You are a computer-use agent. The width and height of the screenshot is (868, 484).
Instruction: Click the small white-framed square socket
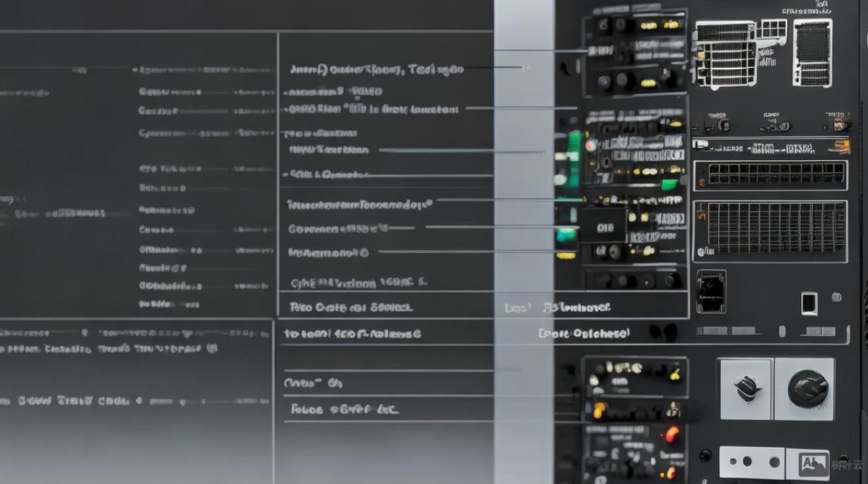click(809, 302)
